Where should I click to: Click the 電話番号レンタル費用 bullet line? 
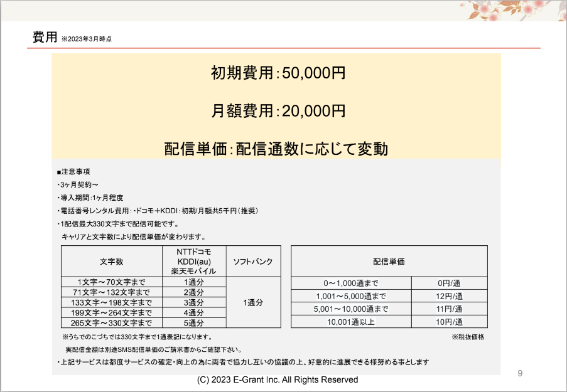pos(157,211)
